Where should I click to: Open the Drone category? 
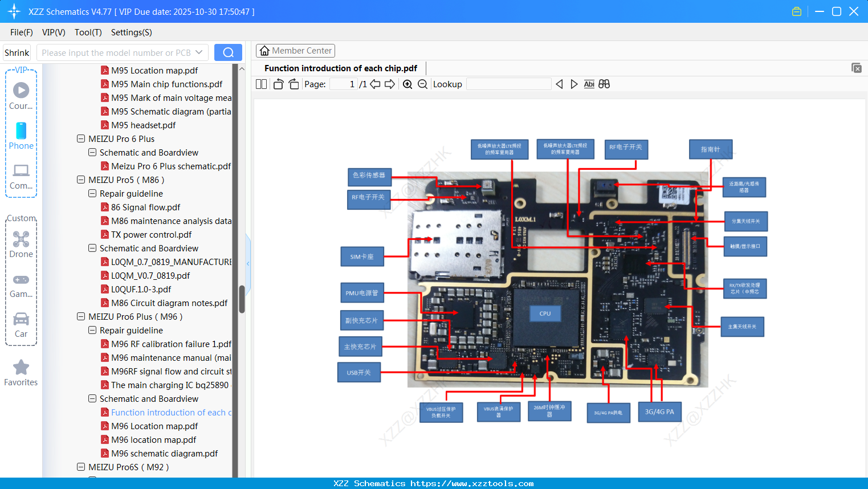[x=21, y=244]
